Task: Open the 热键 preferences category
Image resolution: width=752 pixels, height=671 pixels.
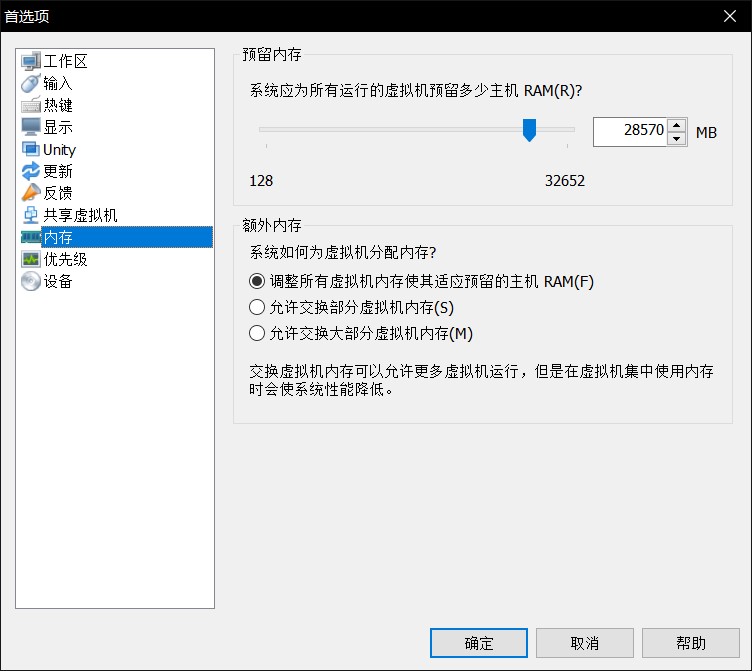Action: (x=58, y=105)
